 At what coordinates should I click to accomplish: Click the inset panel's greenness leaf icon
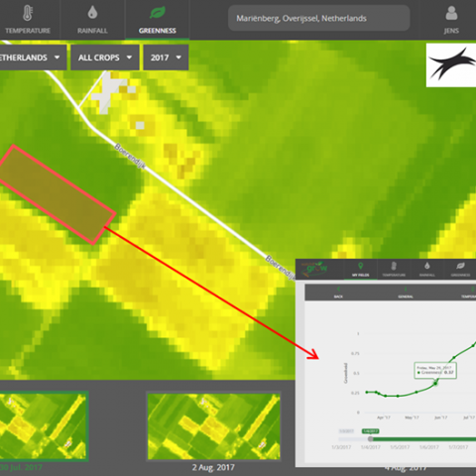pyautogui.click(x=460, y=266)
